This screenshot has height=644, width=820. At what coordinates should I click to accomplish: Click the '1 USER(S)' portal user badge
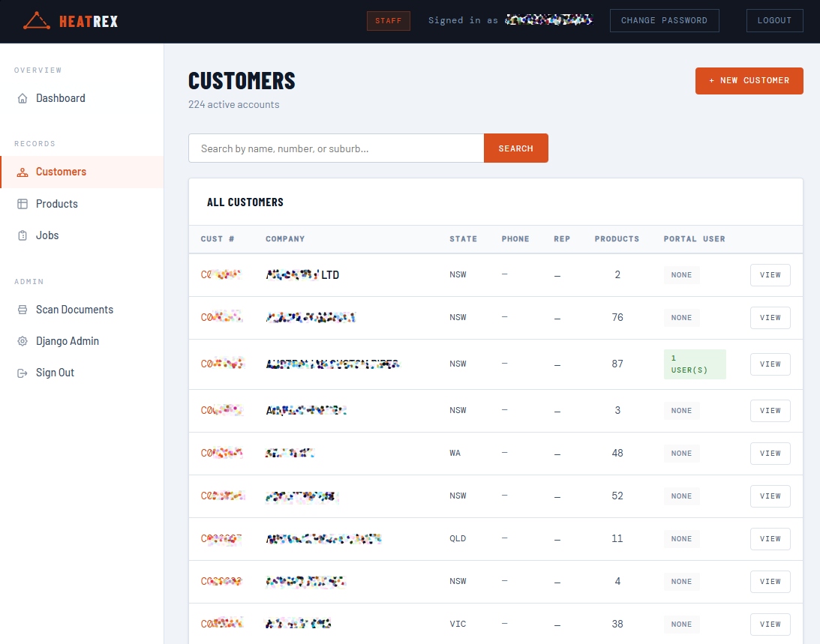click(x=695, y=364)
